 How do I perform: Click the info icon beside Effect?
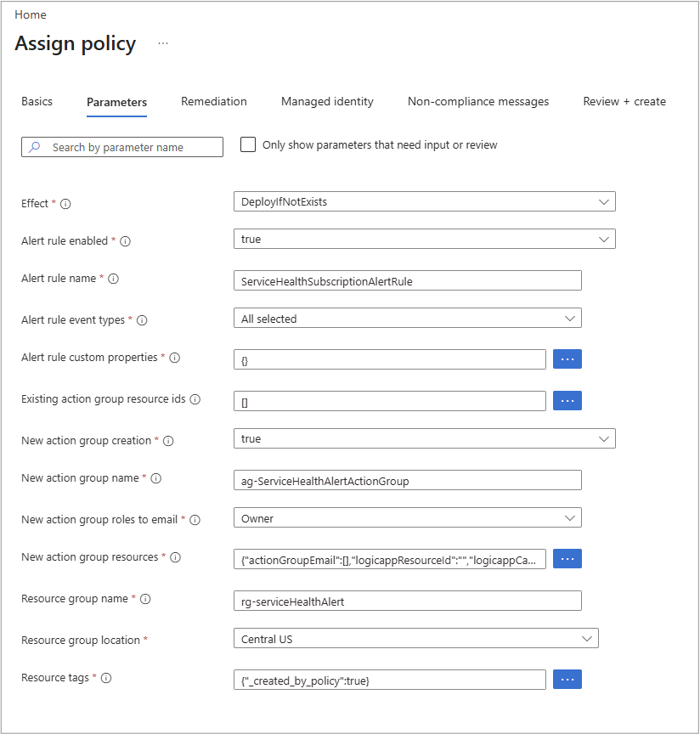[x=65, y=204]
